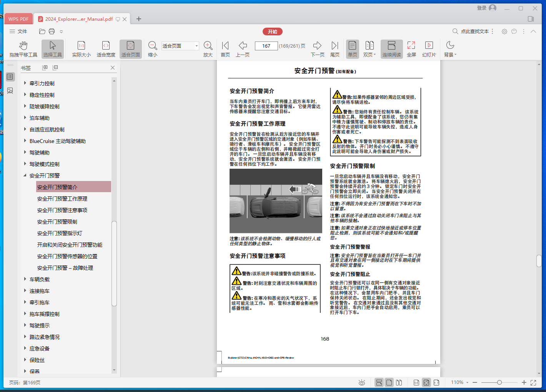Expand the 车辆负载 bookmark section
Image resolution: width=546 pixels, height=392 pixels.
click(25, 279)
